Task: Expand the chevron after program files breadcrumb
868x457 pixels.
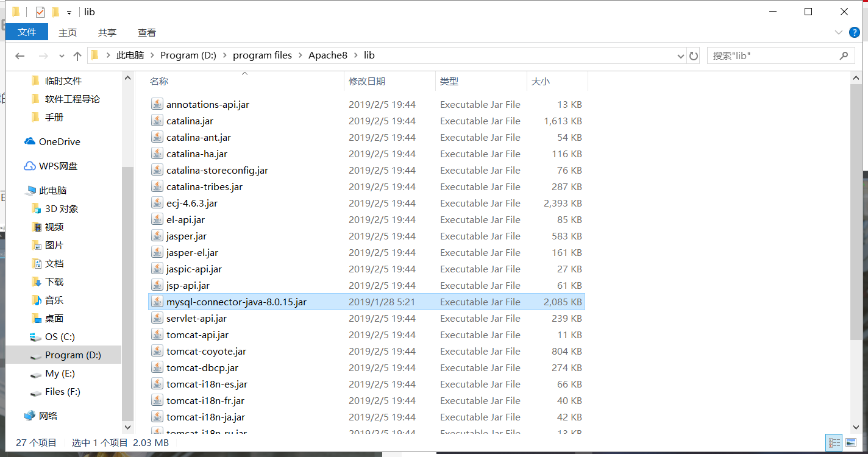Action: tap(301, 55)
